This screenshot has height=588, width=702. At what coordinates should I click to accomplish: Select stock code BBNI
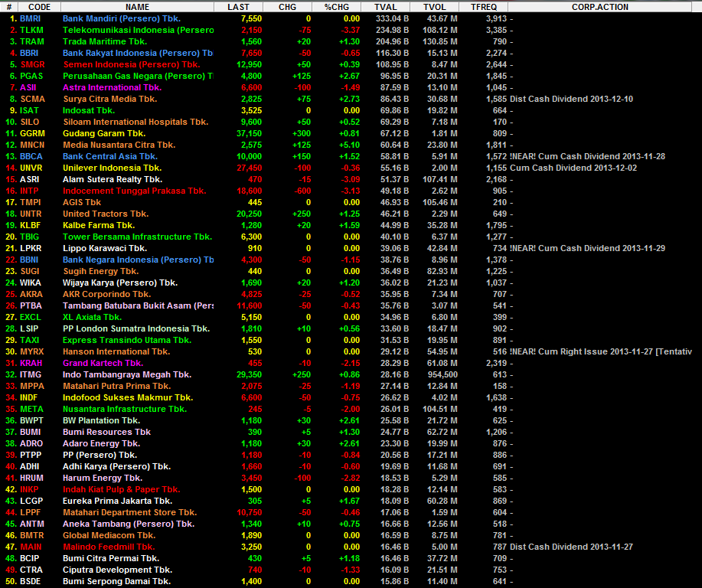pyautogui.click(x=29, y=260)
